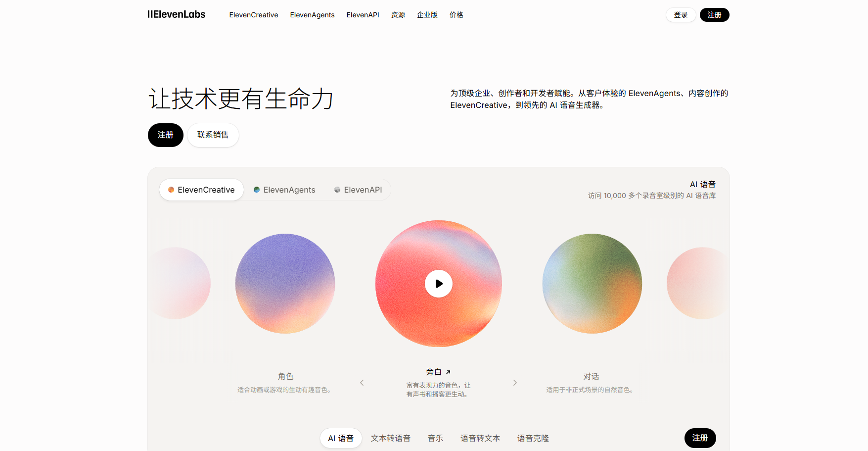This screenshot has width=868, height=451.
Task: Select the green 对话 voice orb
Action: [x=592, y=284]
